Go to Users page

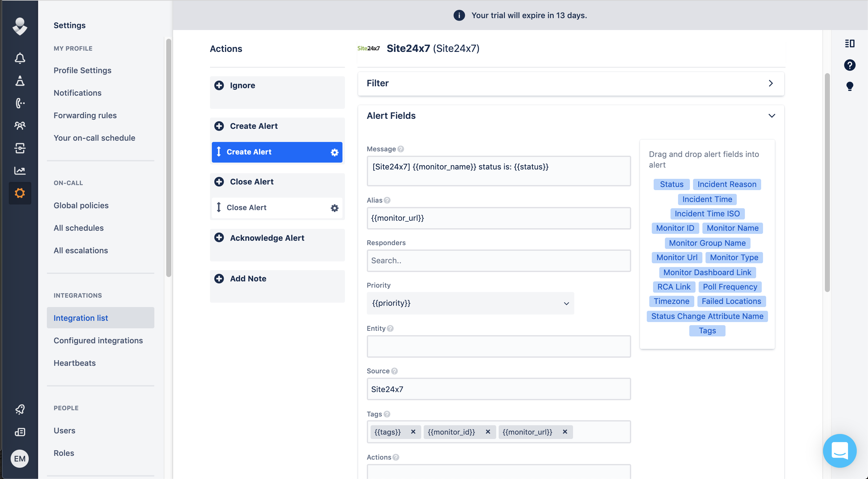click(64, 431)
